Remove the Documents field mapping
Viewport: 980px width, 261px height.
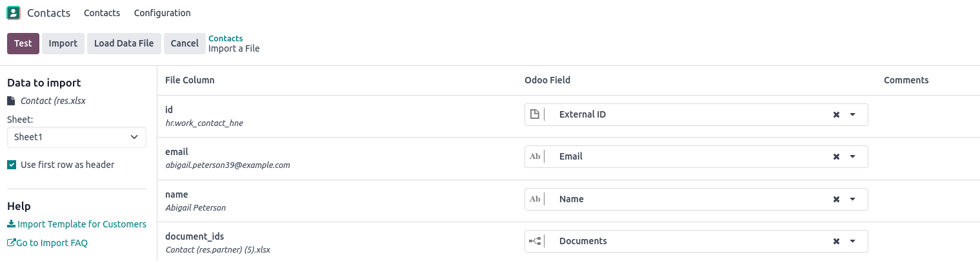(836, 241)
